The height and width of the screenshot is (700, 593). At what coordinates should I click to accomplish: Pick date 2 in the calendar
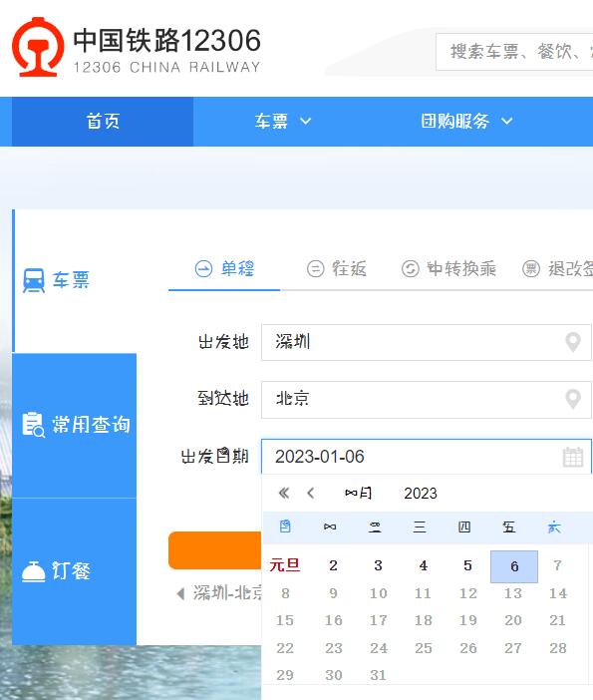click(333, 565)
